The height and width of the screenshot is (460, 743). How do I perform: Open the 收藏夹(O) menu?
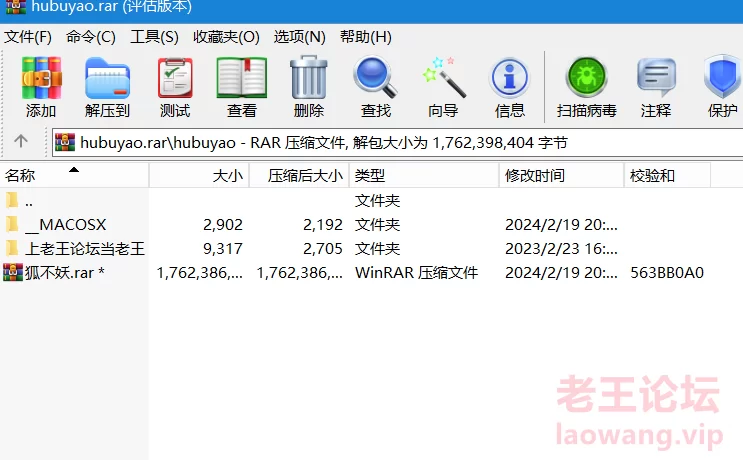tap(226, 36)
